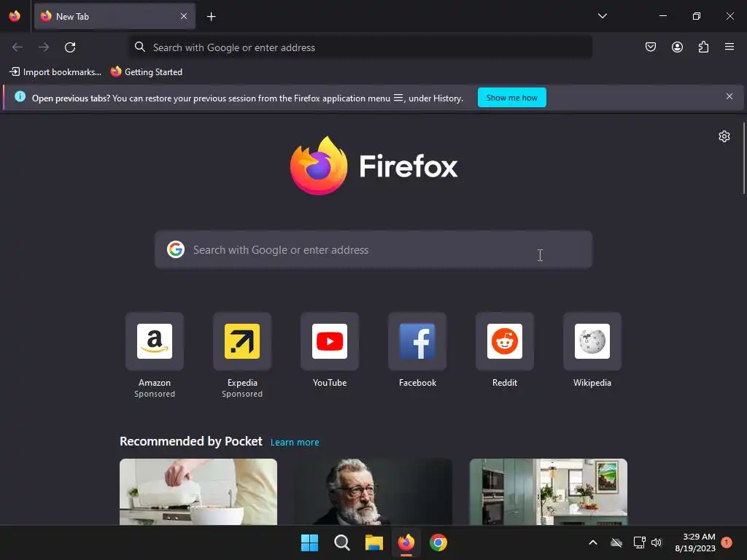Open the Firefox account icon
The width and height of the screenshot is (747, 560).
point(677,47)
